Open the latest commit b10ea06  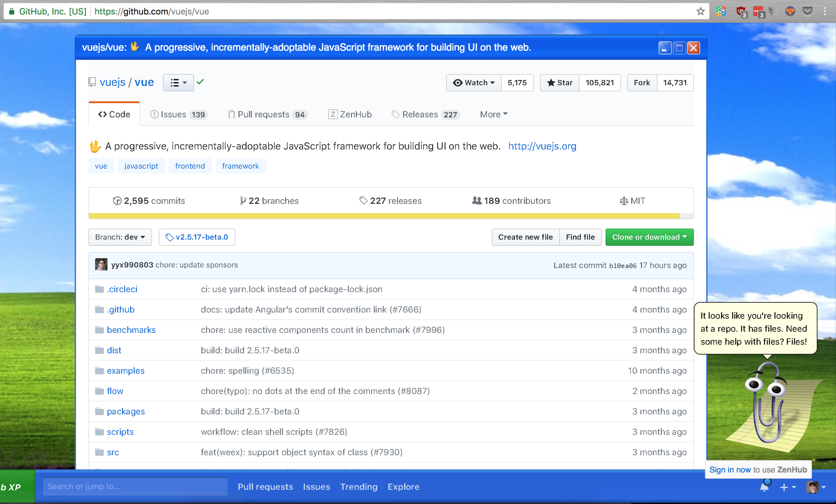[x=623, y=265]
